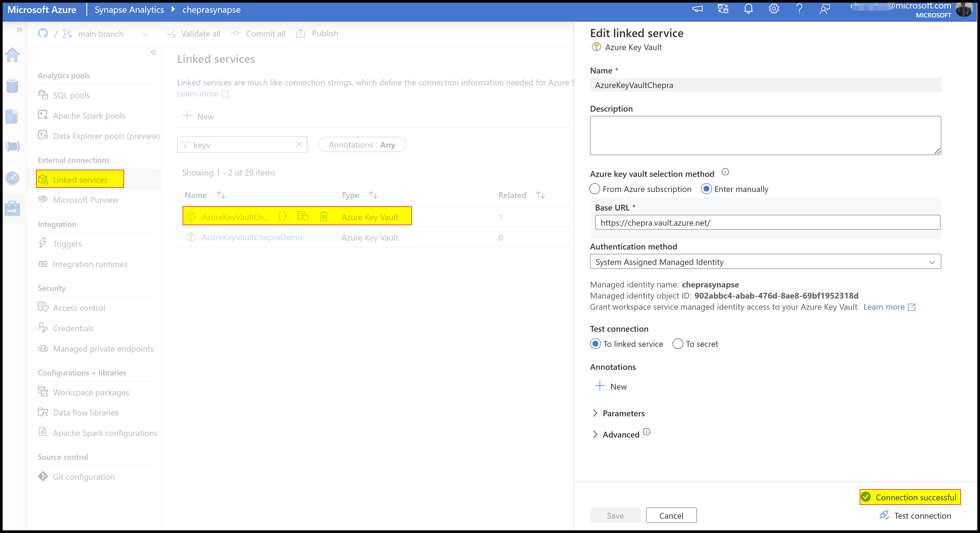Expand the Parameters section
This screenshot has height=533, width=980.
(x=619, y=413)
